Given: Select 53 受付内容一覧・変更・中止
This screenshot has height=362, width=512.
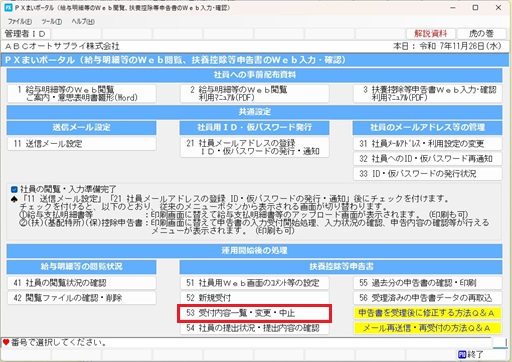Looking at the screenshot, I should point(255,313).
